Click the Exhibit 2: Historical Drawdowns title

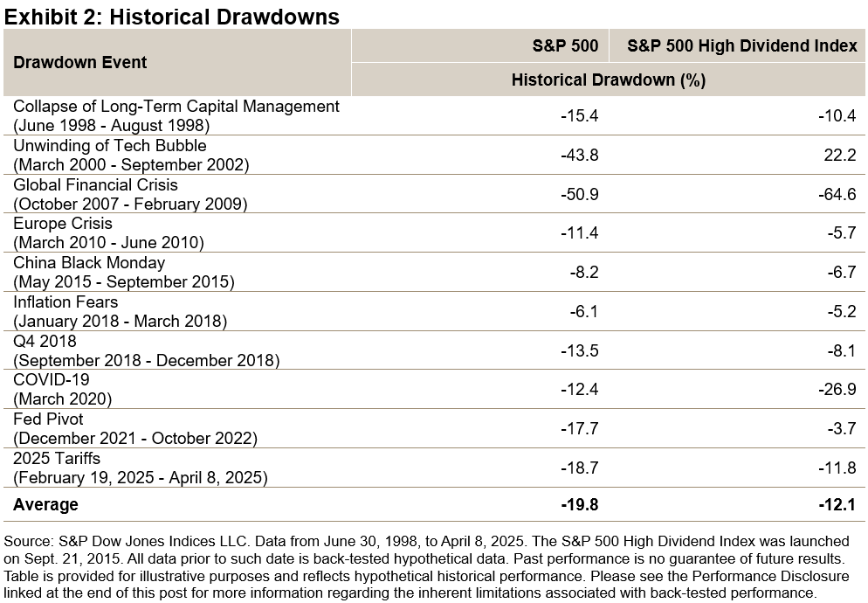click(x=172, y=16)
